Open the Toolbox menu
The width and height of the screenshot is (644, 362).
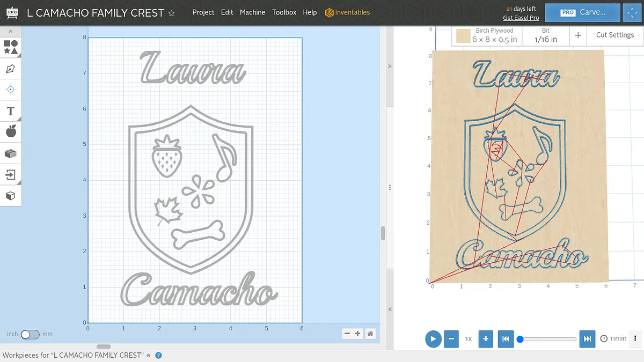tap(284, 12)
